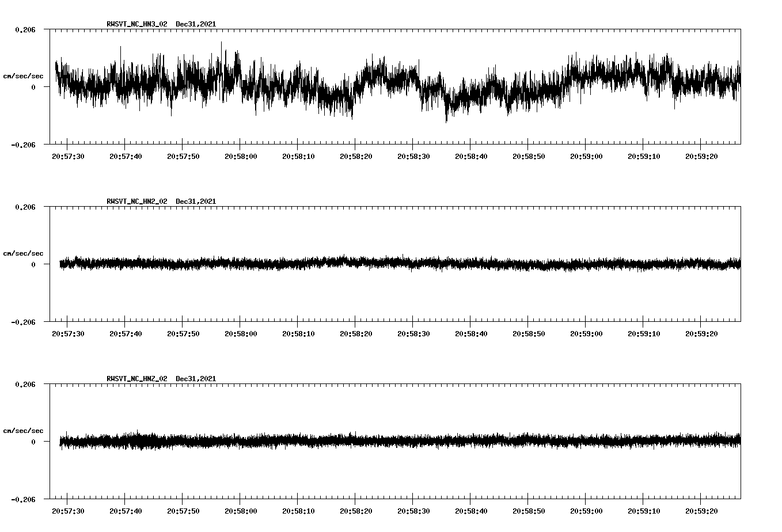This screenshot has height=532, width=782.
Task: Click 20:59:20 time label under HN3 plot
Action: [x=702, y=156]
